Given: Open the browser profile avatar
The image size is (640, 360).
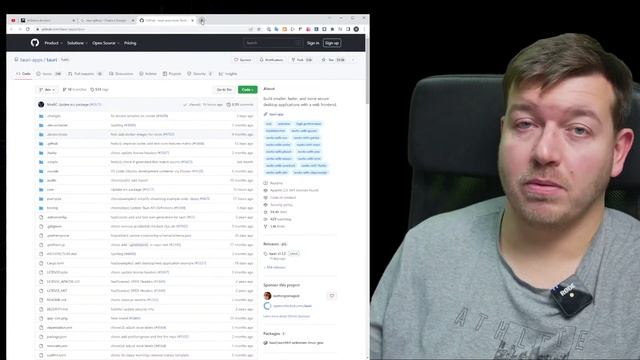Looking at the screenshot, I should pos(356,29).
